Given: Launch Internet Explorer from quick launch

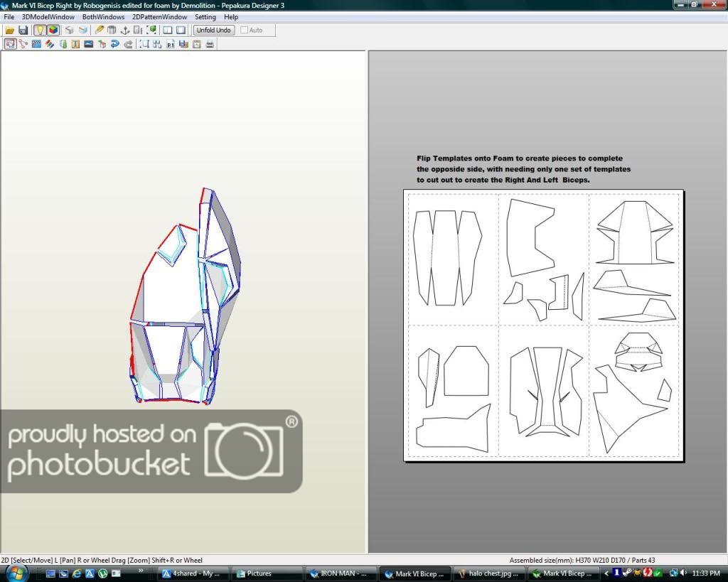Looking at the screenshot, I should [x=77, y=573].
